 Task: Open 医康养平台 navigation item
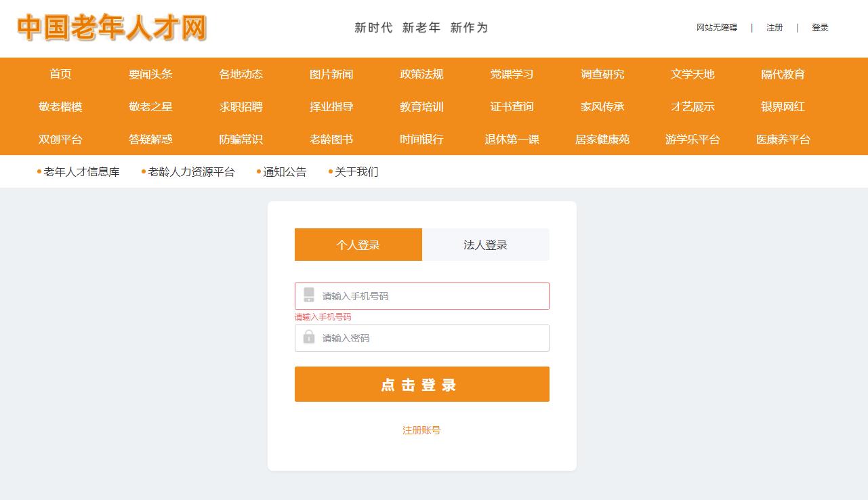click(783, 139)
